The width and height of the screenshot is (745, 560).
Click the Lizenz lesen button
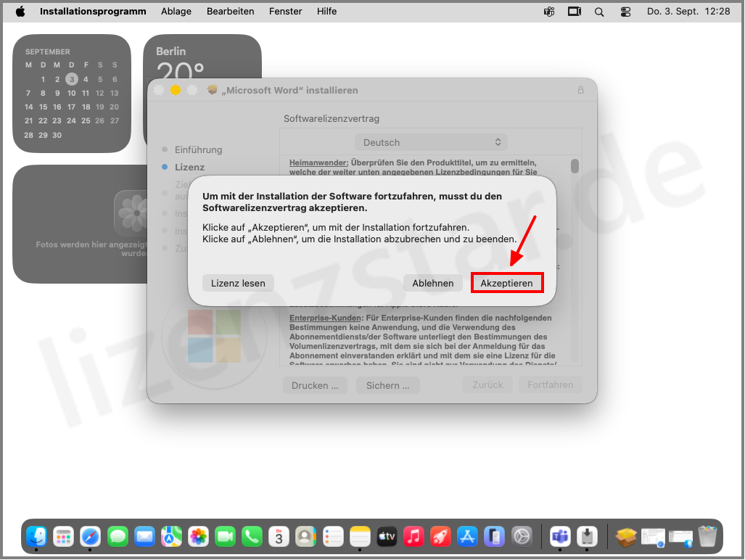point(238,283)
